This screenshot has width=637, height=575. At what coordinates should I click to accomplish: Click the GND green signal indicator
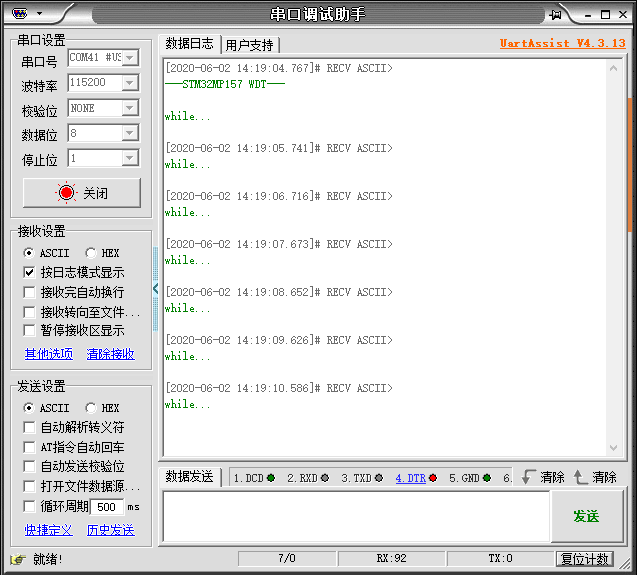click(x=487, y=478)
